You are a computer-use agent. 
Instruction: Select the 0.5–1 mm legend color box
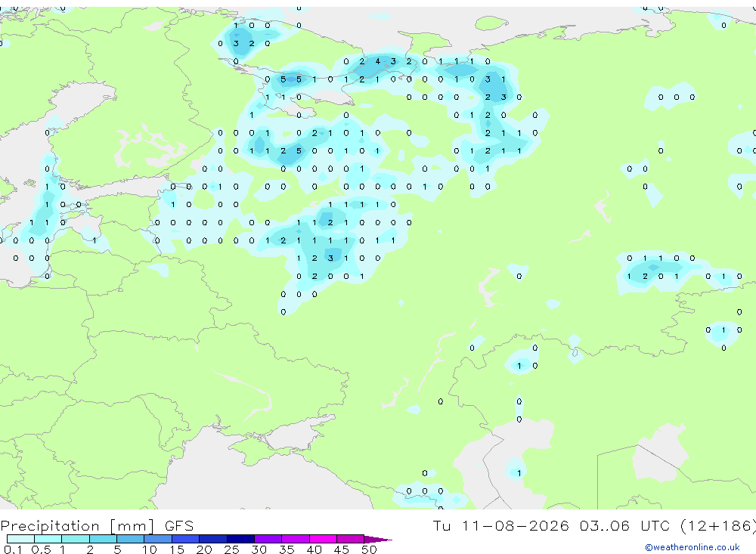coord(48,539)
